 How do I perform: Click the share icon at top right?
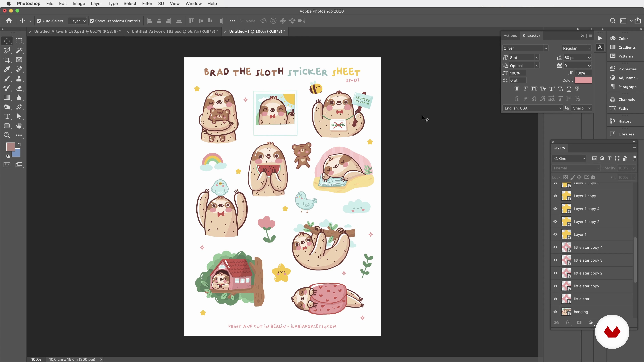tap(638, 20)
